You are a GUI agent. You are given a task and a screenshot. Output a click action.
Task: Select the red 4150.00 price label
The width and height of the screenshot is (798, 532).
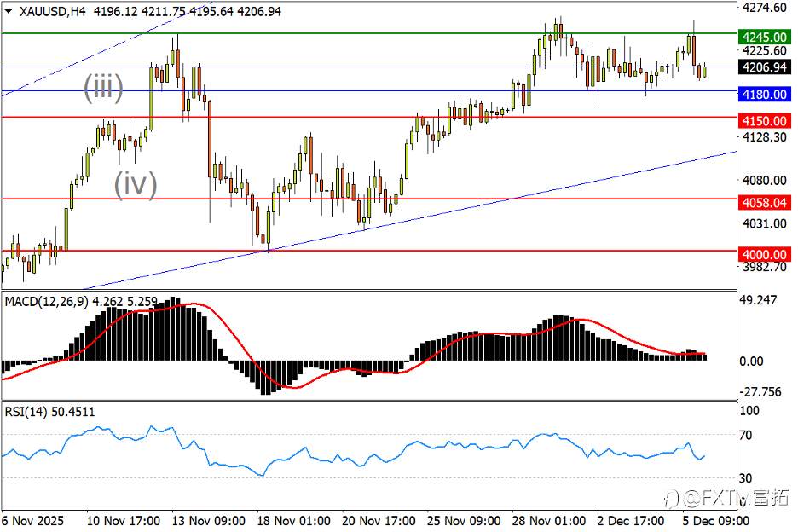click(764, 121)
